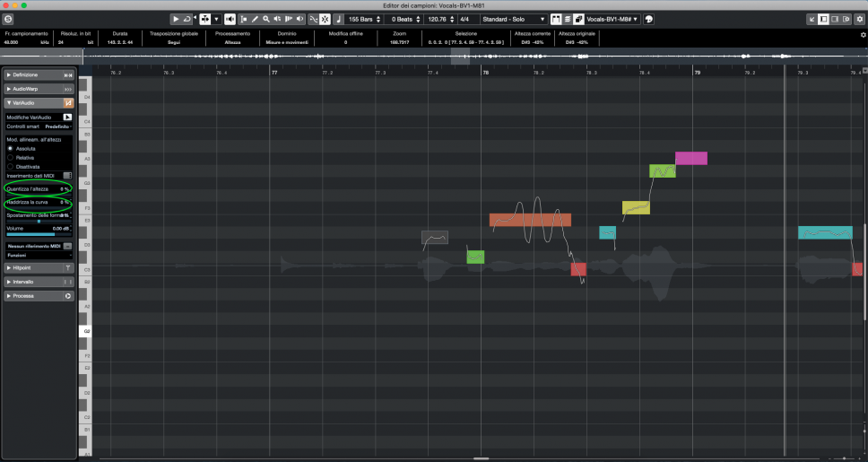This screenshot has width=868, height=462.
Task: Click the Modifiche VarAudio edit button
Action: [67, 118]
